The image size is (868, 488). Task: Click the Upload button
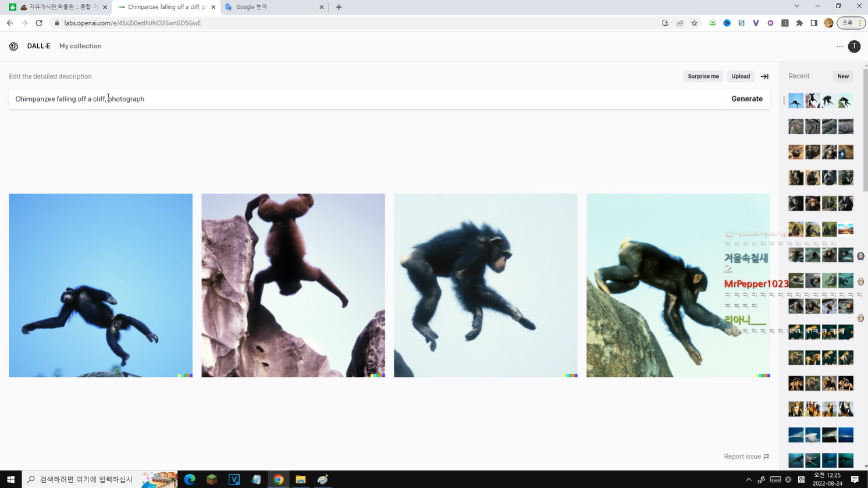[x=740, y=76]
